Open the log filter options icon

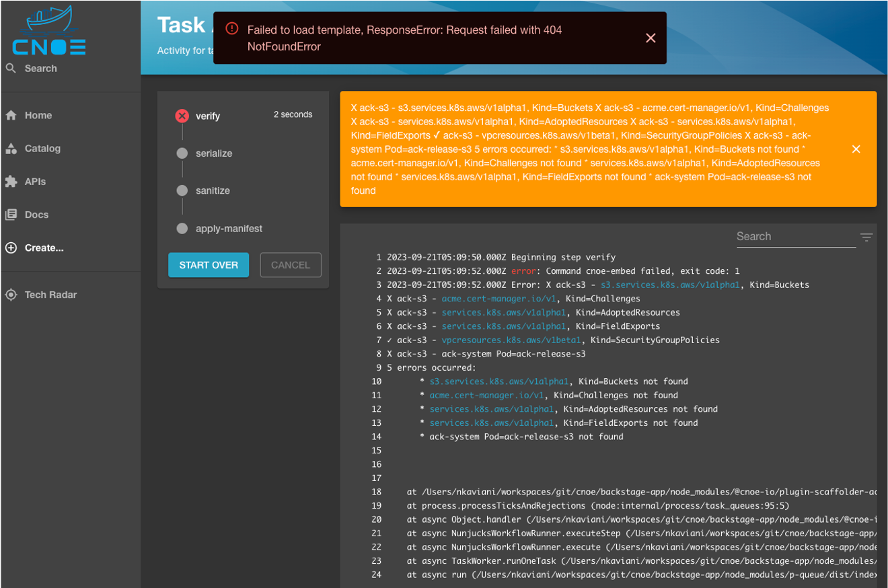[866, 237]
